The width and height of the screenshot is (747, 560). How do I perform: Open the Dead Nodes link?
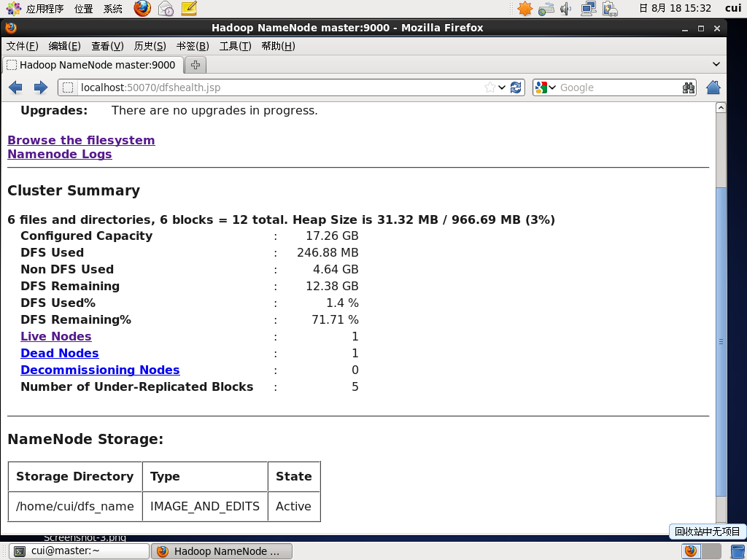tap(60, 354)
